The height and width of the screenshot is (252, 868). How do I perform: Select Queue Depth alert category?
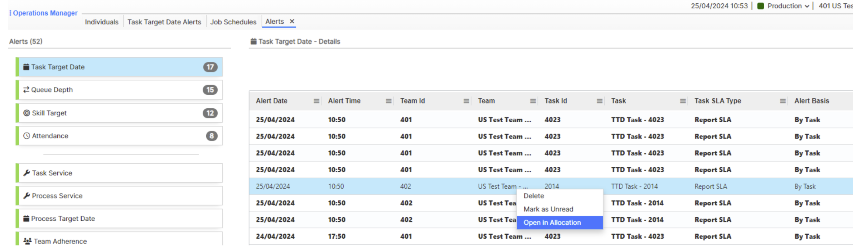[x=119, y=90]
